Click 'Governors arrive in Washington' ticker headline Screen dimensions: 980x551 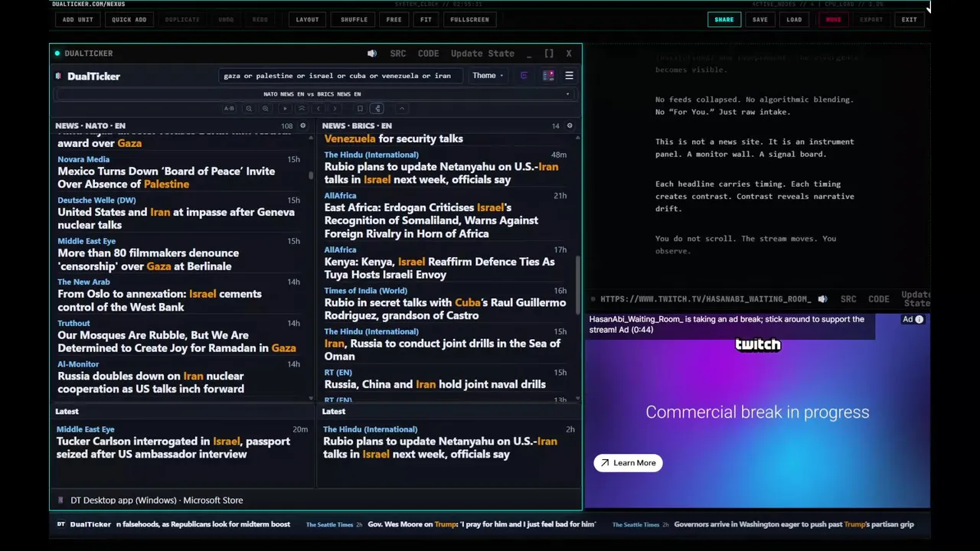(x=794, y=524)
